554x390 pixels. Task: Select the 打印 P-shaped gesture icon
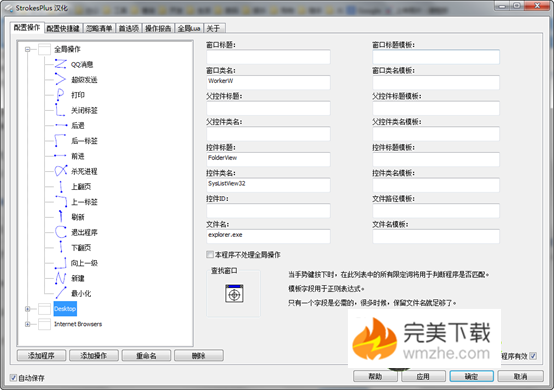[60, 95]
